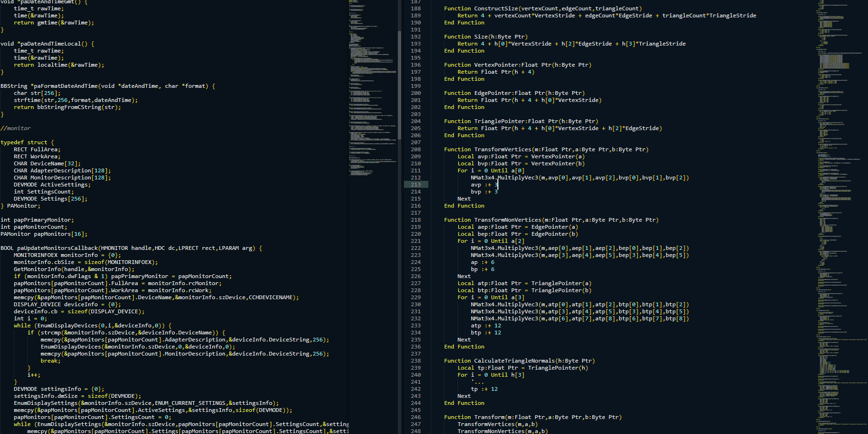Click 'Function Size(h:Byte Ptr)' line
Image resolution: width=868 pixels, height=434 pixels.
486,37
